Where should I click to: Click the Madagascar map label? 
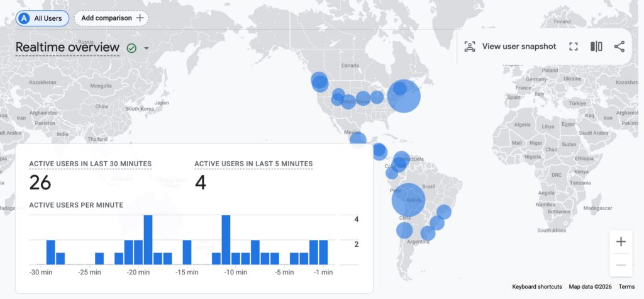point(597,208)
